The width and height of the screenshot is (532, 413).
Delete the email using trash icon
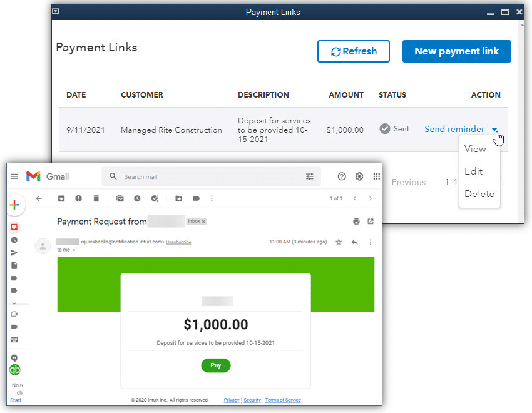96,198
